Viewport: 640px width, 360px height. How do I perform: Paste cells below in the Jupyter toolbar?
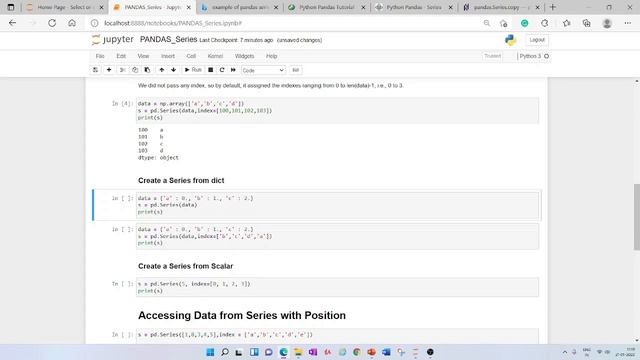click(147, 70)
